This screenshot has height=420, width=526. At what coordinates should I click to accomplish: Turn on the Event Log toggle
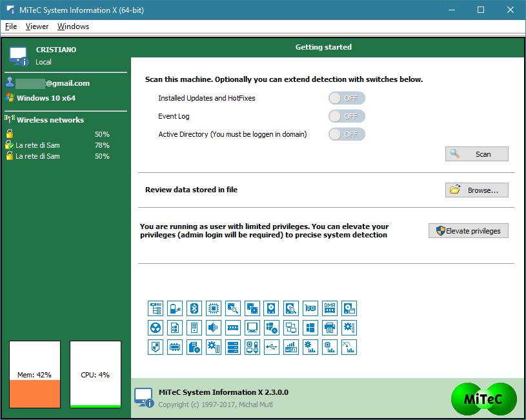[347, 116]
